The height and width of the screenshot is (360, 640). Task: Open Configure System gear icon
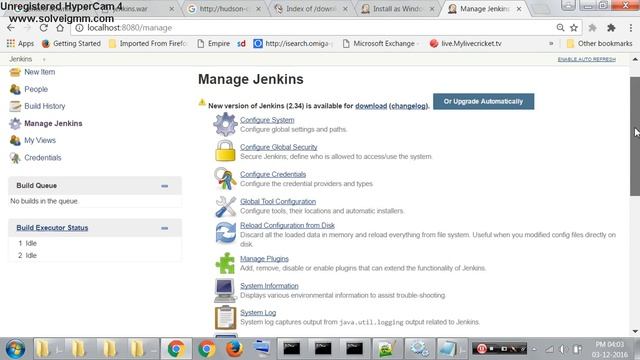225,124
